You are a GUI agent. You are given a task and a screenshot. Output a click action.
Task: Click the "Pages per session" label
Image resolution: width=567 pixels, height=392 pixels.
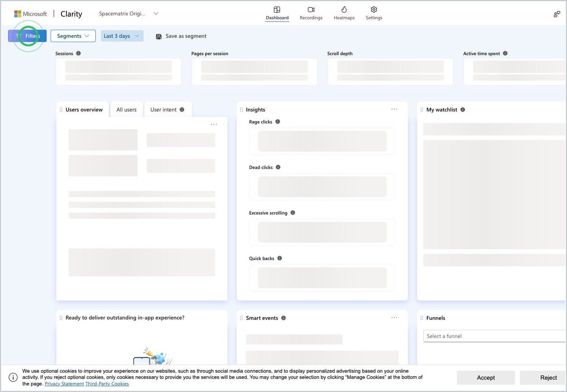pyautogui.click(x=210, y=54)
